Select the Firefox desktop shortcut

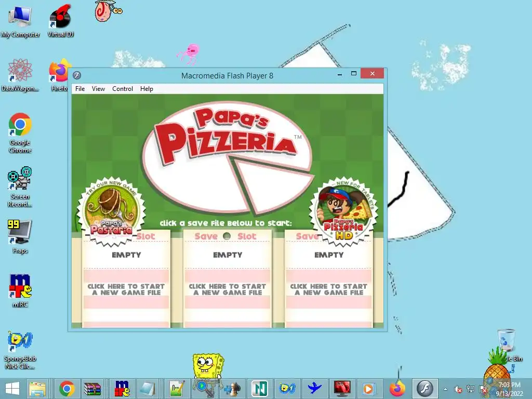click(60, 75)
